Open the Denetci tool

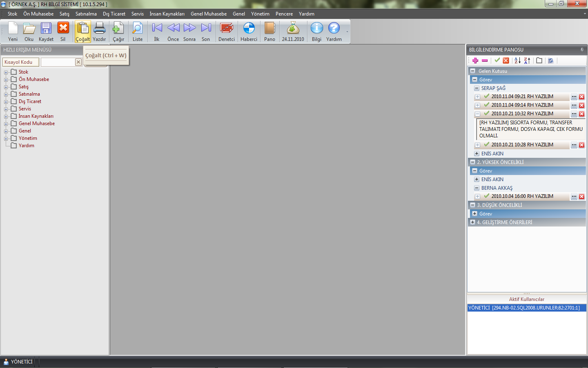(226, 31)
